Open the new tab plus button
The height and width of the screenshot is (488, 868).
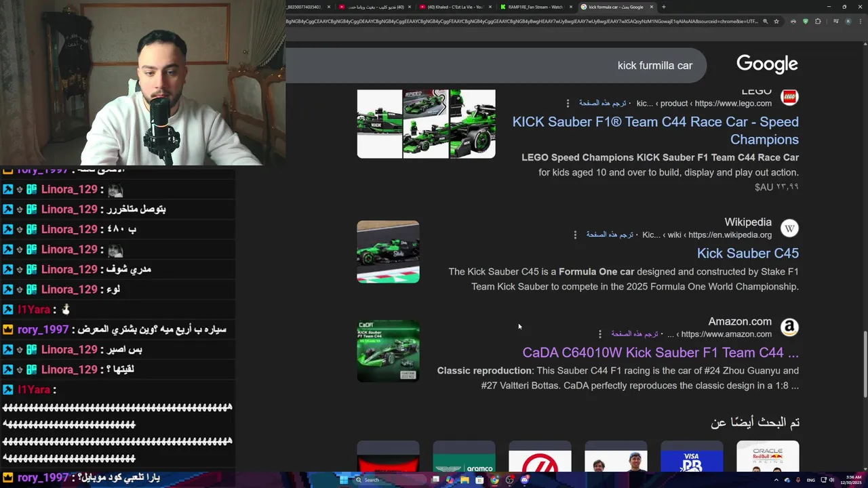[x=663, y=7]
